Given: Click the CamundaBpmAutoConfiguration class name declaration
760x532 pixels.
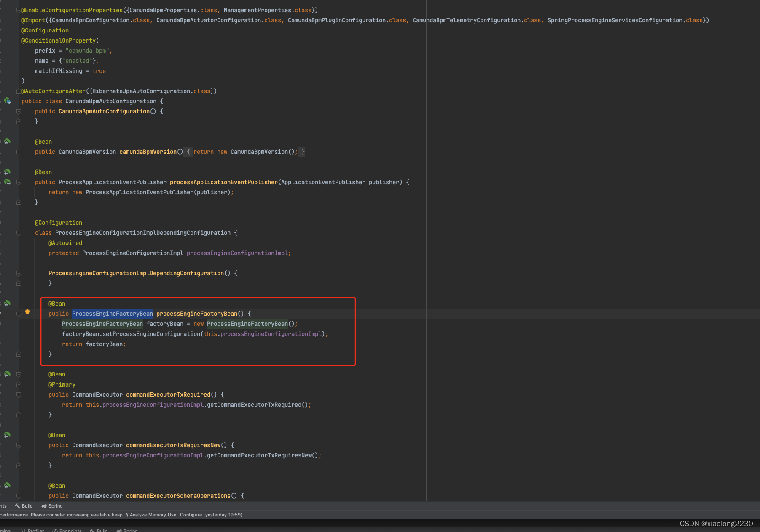Looking at the screenshot, I should 111,101.
